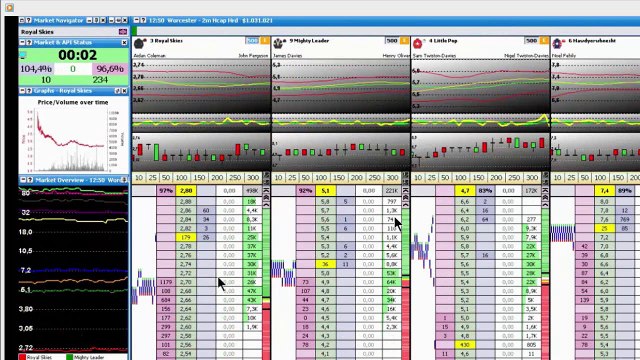Click the Little Pop jockey silk icon
The image size is (640, 360).
click(x=418, y=43)
